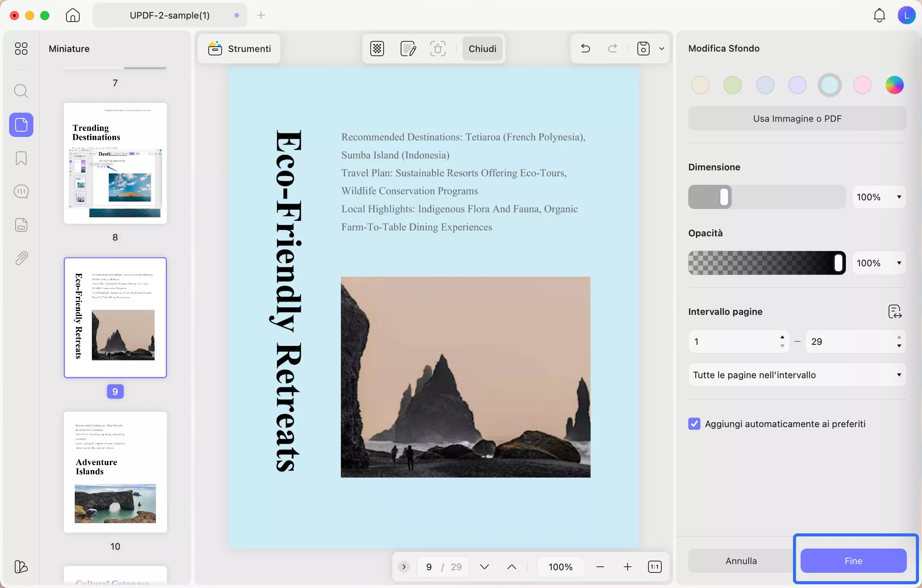
Task: Open the comments panel icon
Action: [x=21, y=192]
